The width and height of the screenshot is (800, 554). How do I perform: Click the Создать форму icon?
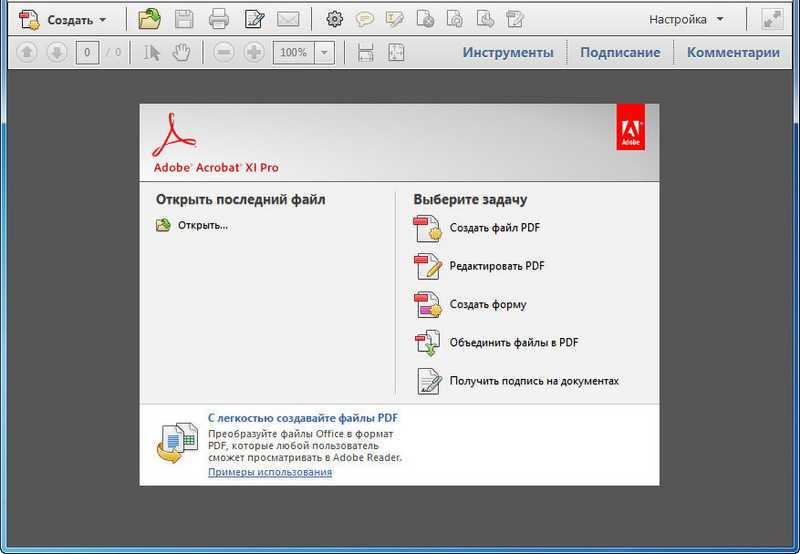pos(428,305)
